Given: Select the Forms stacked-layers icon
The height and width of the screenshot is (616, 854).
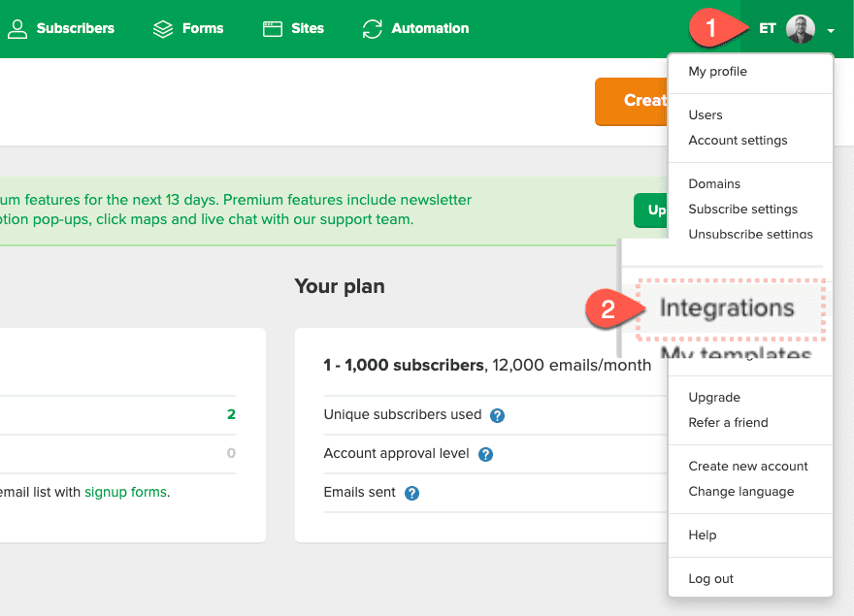Looking at the screenshot, I should coord(162,28).
